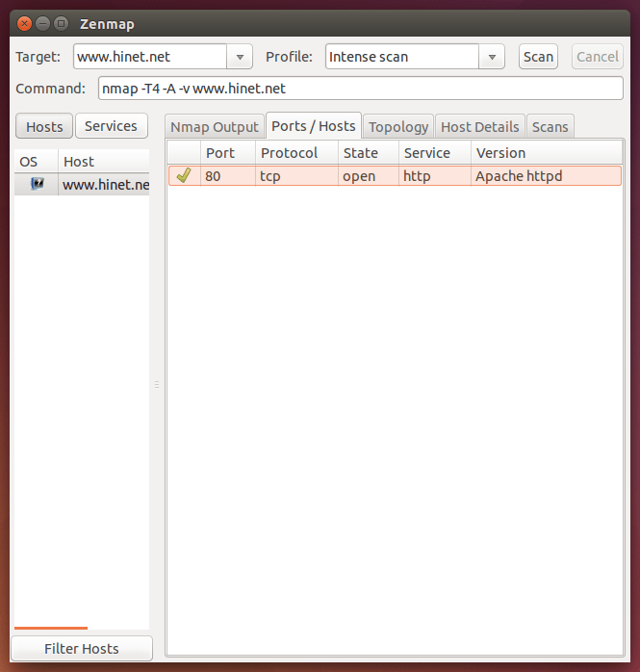Viewport: 640px width, 672px height.
Task: Toggle the Services view button
Action: coord(112,126)
